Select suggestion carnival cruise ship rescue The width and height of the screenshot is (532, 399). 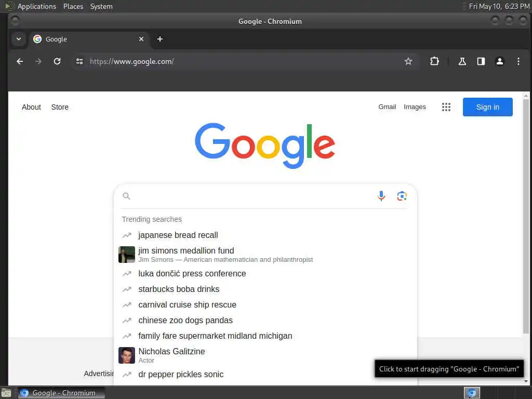tap(265, 304)
